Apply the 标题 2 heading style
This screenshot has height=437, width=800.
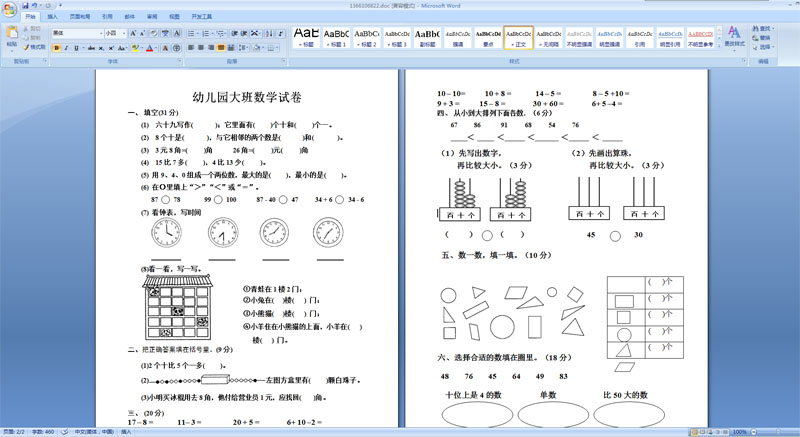pos(366,37)
